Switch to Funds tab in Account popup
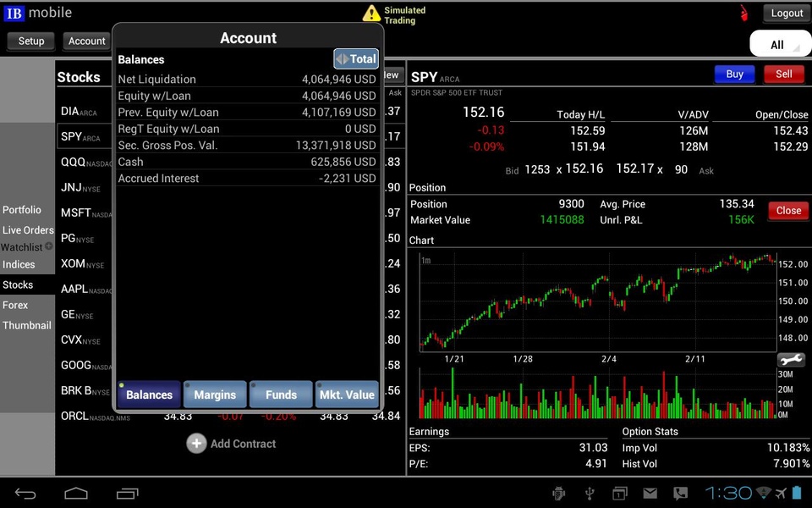Image resolution: width=812 pixels, height=508 pixels. coord(281,395)
